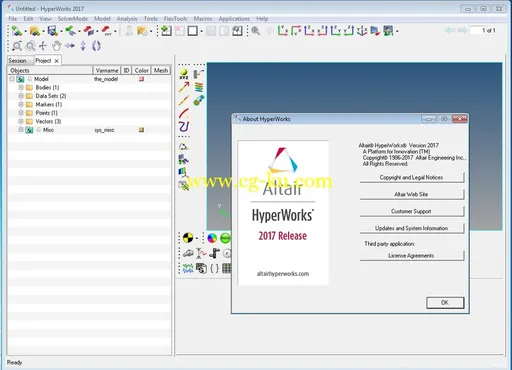Close the Project tab
512x370 pixels.
coord(57,61)
